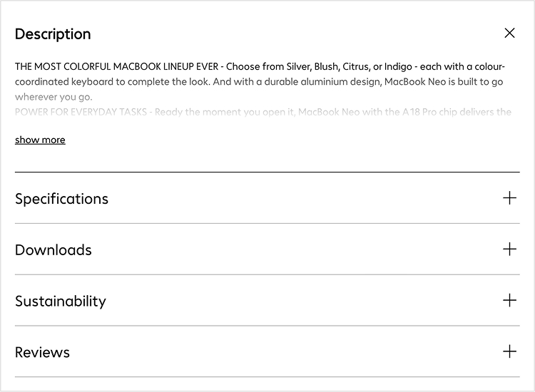The image size is (535, 392).
Task: Open the Reviews accordion heading
Action: click(43, 353)
